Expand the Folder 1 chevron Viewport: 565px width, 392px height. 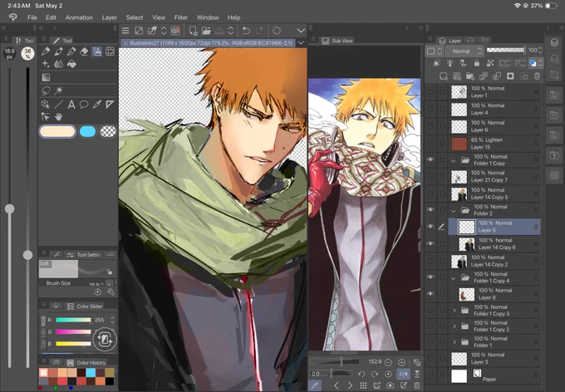click(454, 341)
